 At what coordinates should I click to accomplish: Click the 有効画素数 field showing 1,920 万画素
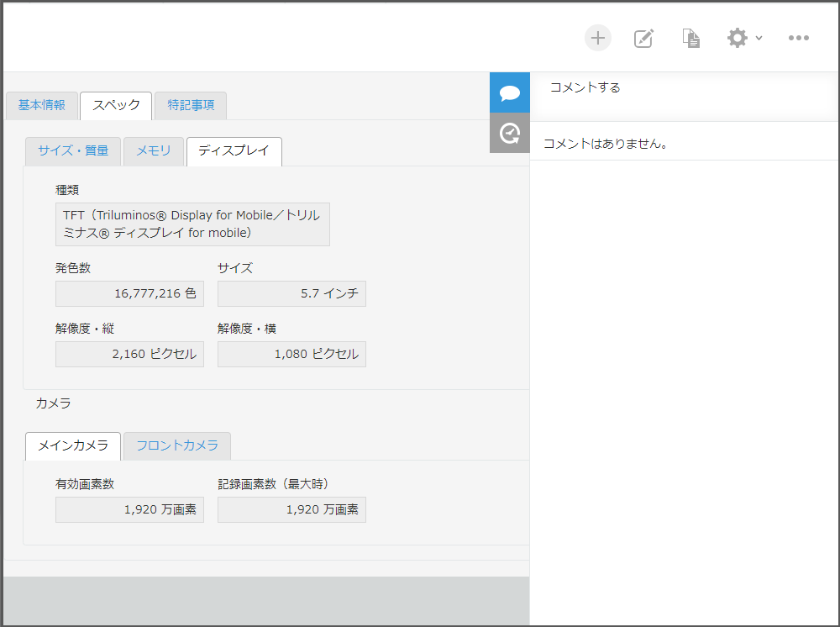pyautogui.click(x=129, y=509)
